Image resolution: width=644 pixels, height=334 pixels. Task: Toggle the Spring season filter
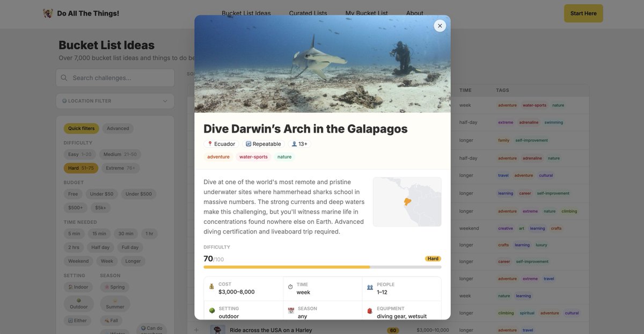click(115, 287)
